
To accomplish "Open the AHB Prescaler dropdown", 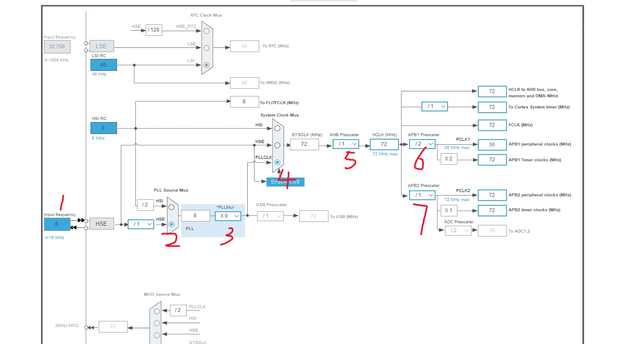I will pyautogui.click(x=346, y=144).
